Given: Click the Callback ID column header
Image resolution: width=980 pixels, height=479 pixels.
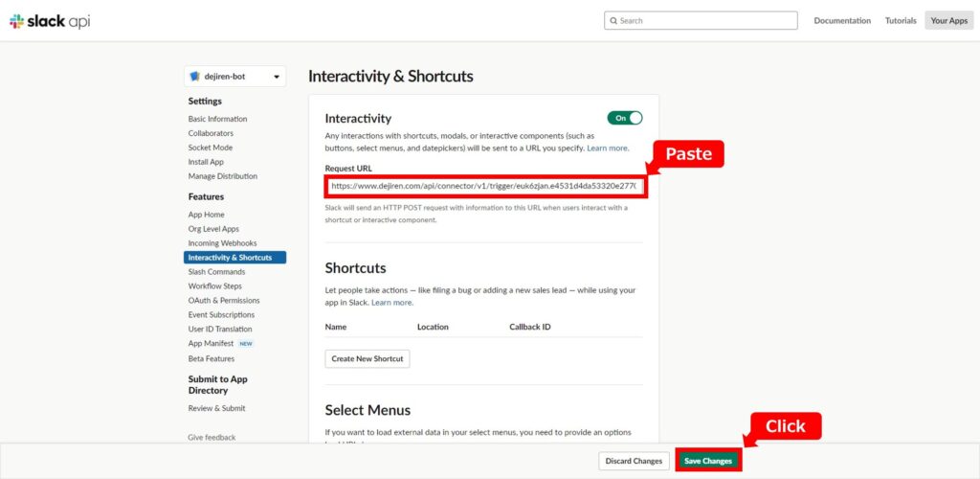Looking at the screenshot, I should point(530,327).
